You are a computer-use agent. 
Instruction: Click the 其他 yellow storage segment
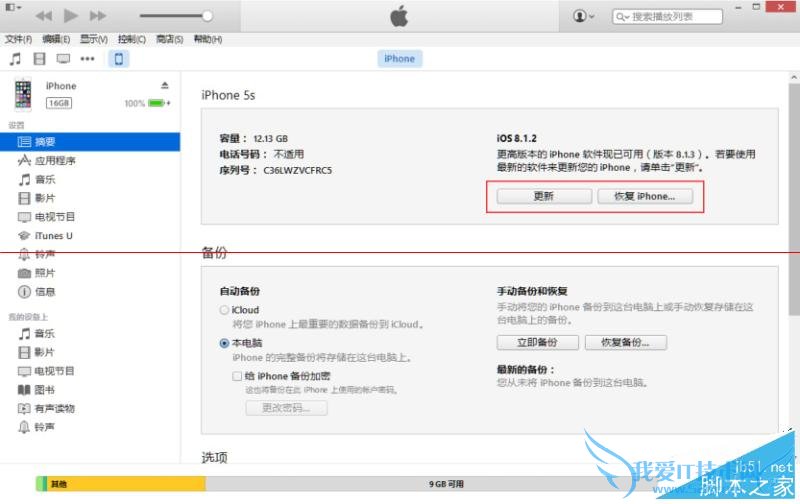click(x=127, y=484)
